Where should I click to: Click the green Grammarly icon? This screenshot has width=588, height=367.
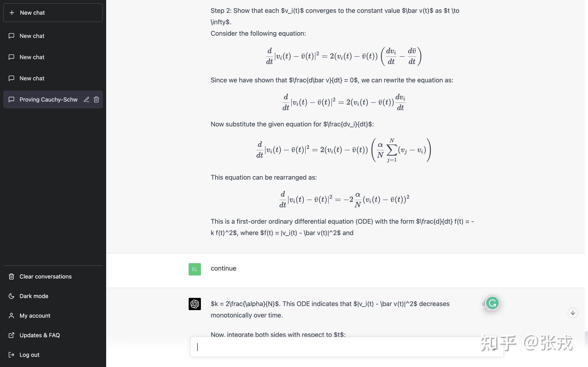pos(492,303)
